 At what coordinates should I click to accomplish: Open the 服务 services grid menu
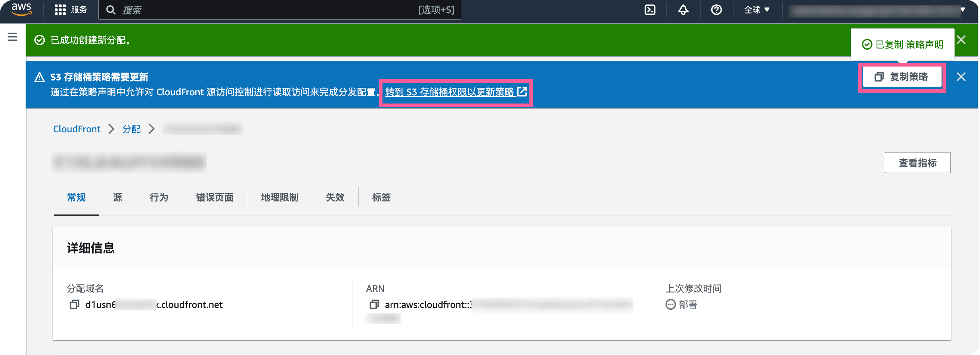tap(71, 10)
